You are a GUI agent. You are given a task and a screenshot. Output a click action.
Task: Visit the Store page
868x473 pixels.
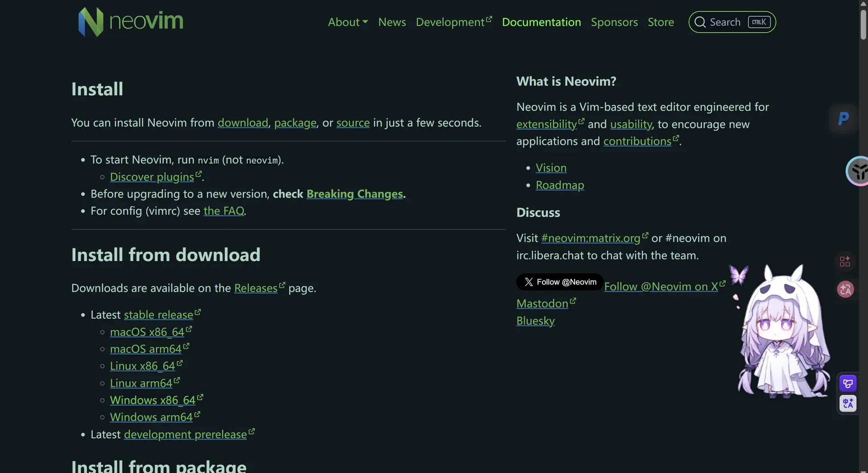[x=660, y=22]
